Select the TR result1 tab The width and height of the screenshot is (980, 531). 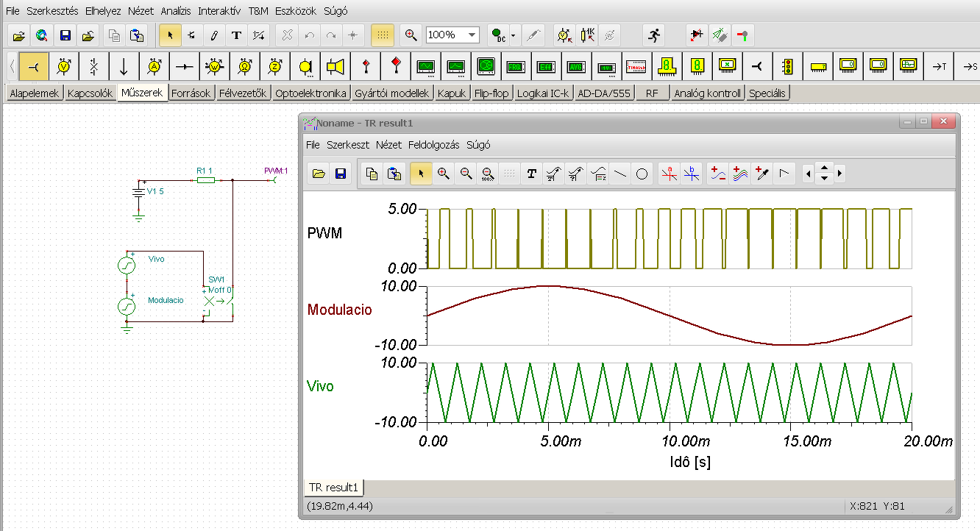click(x=333, y=487)
